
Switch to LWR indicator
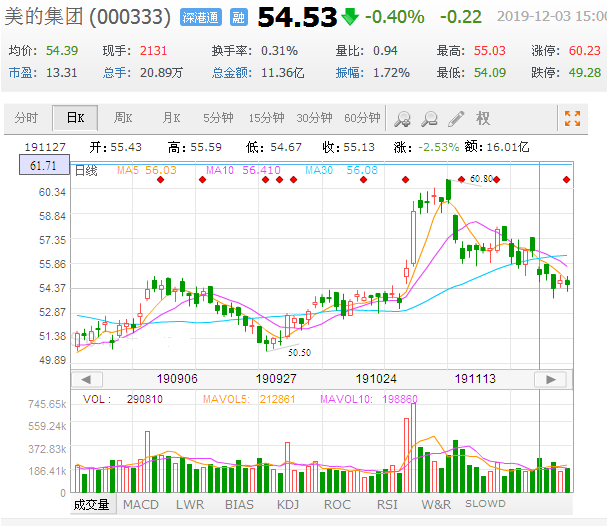190,504
